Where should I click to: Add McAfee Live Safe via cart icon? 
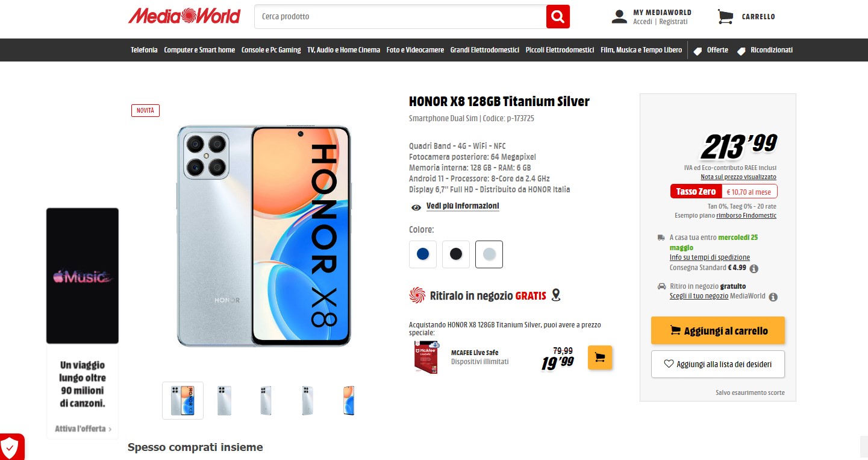point(600,358)
